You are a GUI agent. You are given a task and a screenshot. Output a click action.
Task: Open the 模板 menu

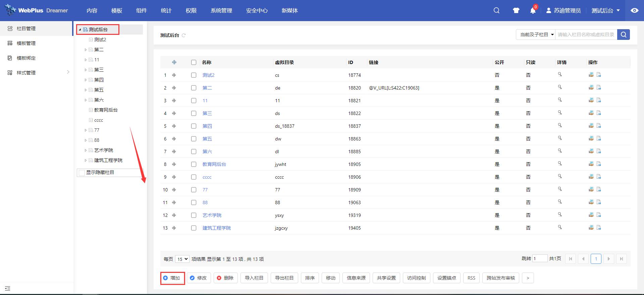(117, 10)
